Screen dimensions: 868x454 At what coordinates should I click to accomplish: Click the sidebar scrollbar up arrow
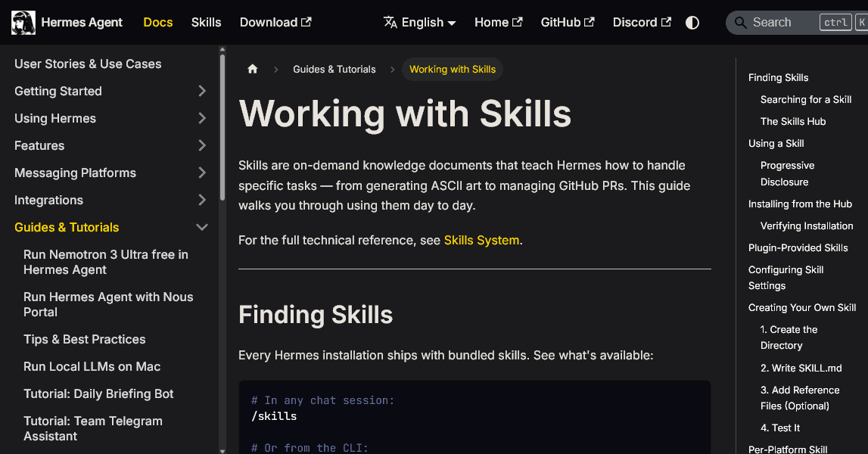click(222, 49)
